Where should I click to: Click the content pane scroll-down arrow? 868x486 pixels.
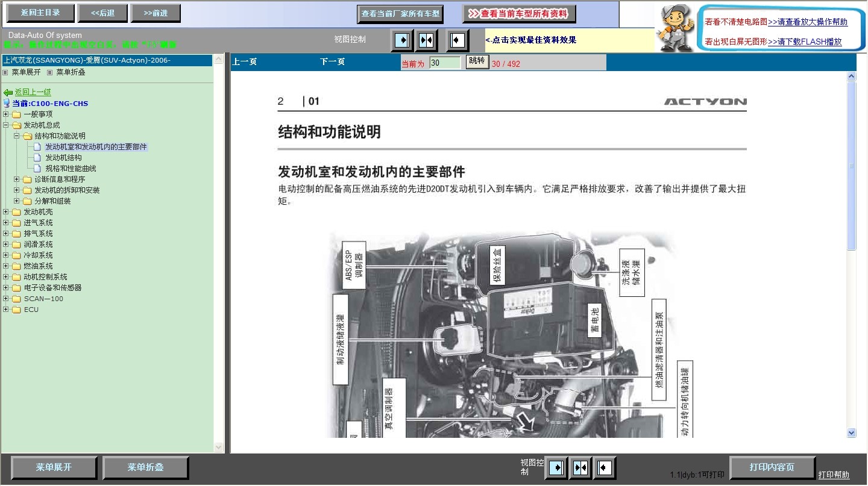click(851, 432)
